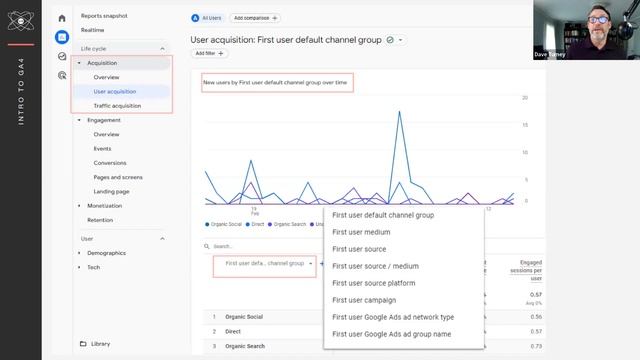Expand the Demographics tree group
640x360 pixels.
tap(79, 253)
